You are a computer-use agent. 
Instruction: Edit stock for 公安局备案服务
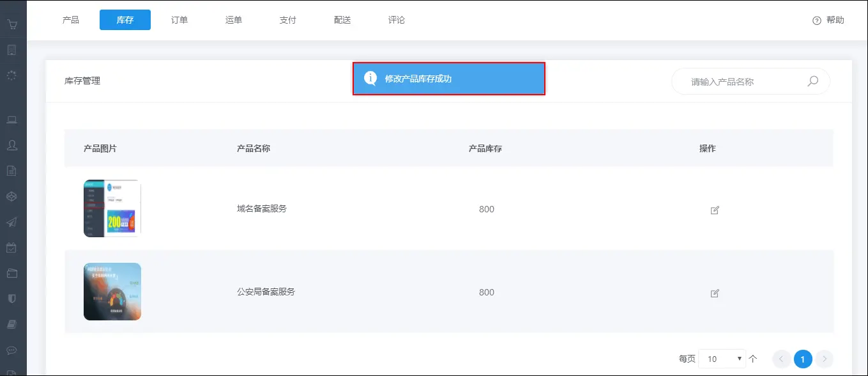[x=715, y=293]
